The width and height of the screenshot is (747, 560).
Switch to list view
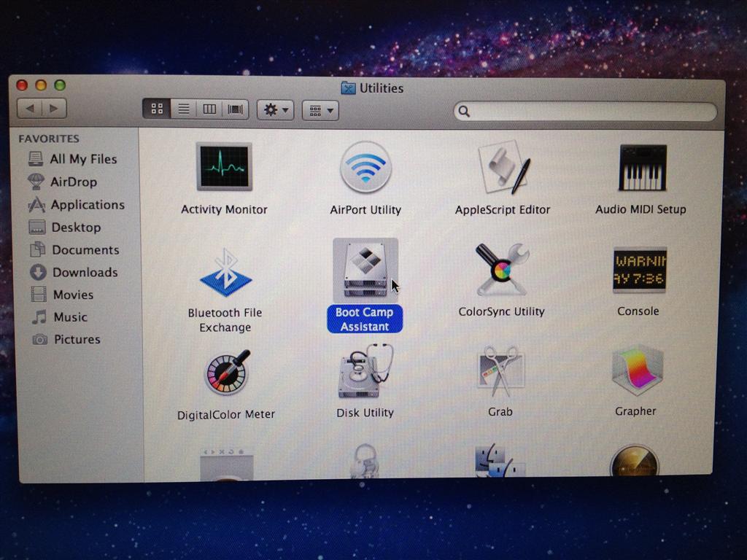tap(183, 109)
